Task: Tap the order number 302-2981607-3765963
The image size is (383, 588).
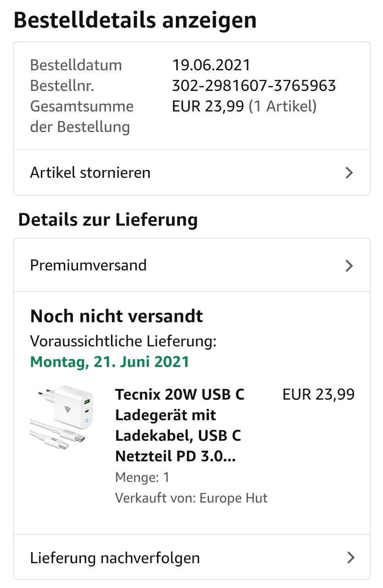Action: (x=253, y=85)
